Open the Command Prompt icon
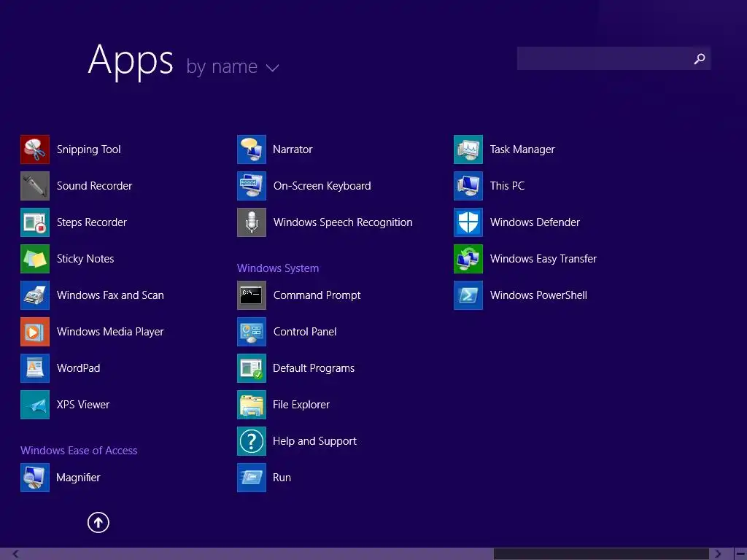 click(252, 295)
